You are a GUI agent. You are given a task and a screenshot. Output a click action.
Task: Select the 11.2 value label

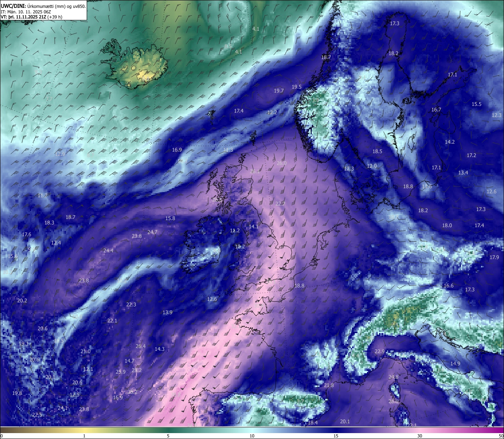(235, 230)
